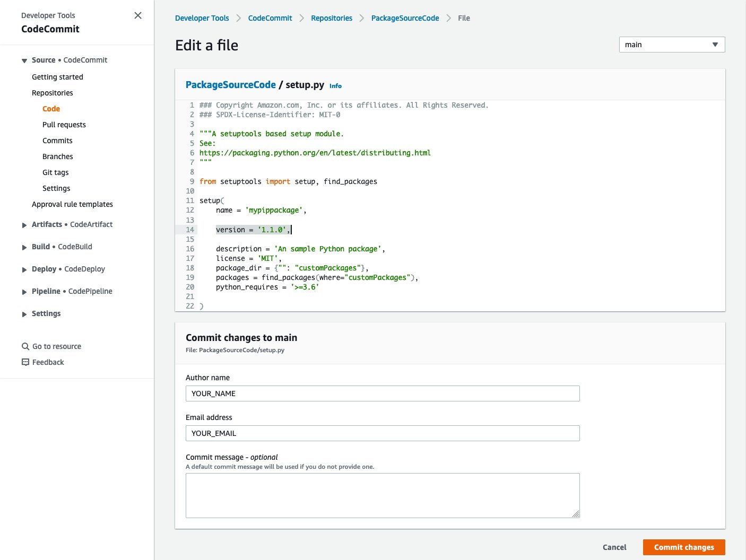The width and height of the screenshot is (746, 560).
Task: Expand the Pipeline CodePipeline section
Action: [24, 291]
